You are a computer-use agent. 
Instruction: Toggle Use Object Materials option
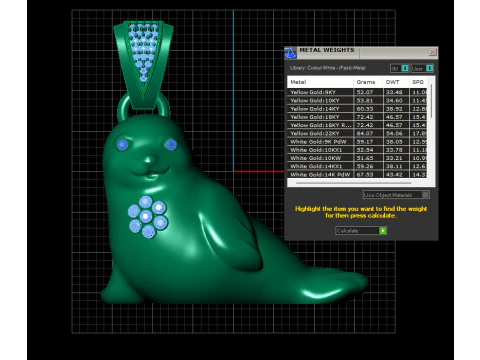tap(426, 195)
